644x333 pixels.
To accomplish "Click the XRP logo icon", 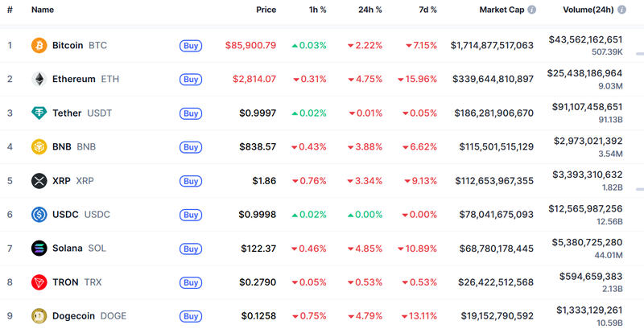I will (39, 181).
